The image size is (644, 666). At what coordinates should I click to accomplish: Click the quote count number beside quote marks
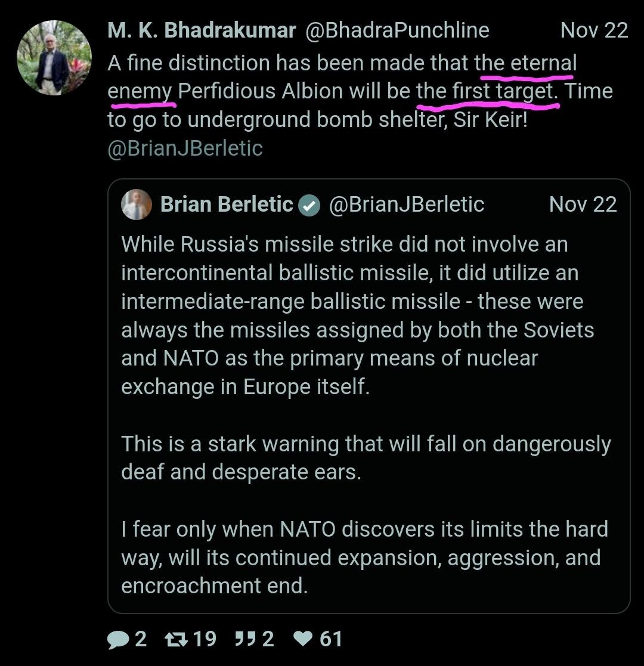click(268, 640)
